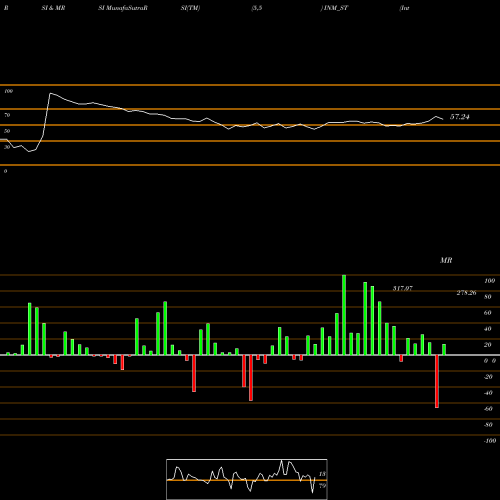This screenshot has height=500, width=500.
Task: Click the 'INM_ST' symbol header text
Action: (x=336, y=8)
